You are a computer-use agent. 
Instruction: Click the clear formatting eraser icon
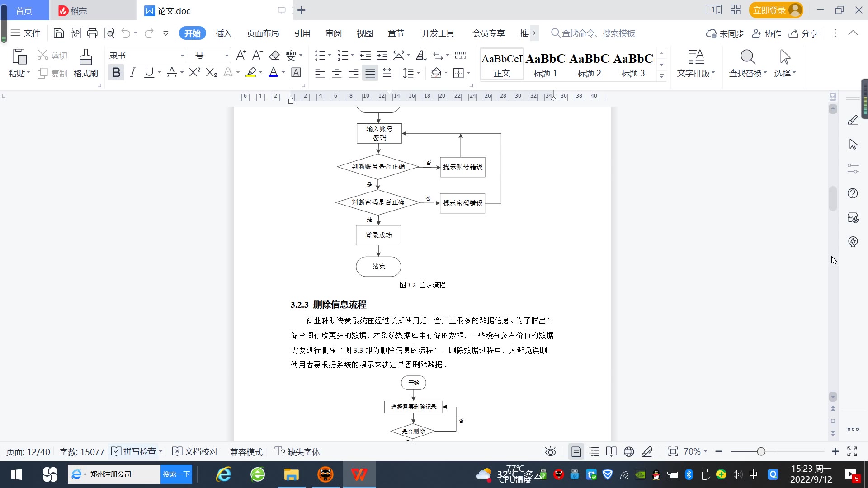coord(274,56)
